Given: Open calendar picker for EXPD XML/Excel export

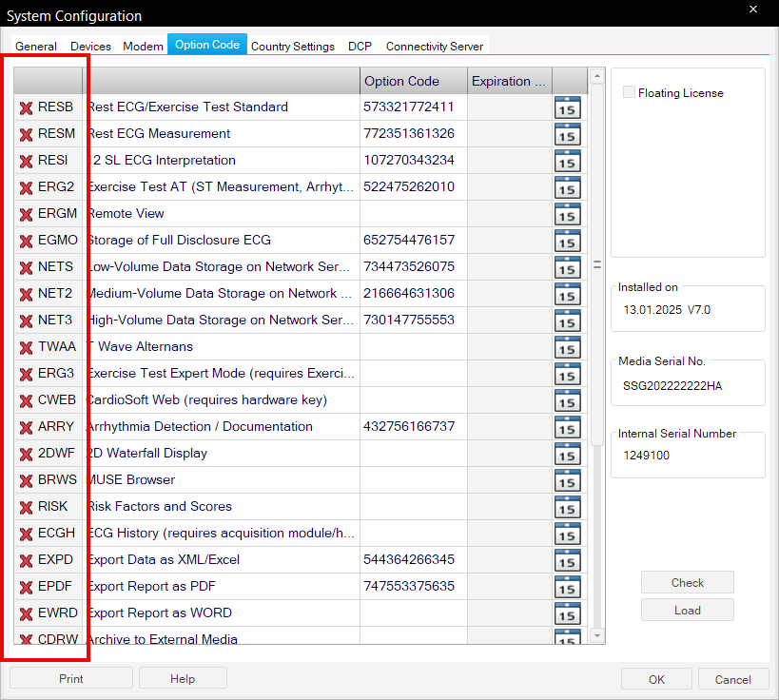Looking at the screenshot, I should 567,560.
